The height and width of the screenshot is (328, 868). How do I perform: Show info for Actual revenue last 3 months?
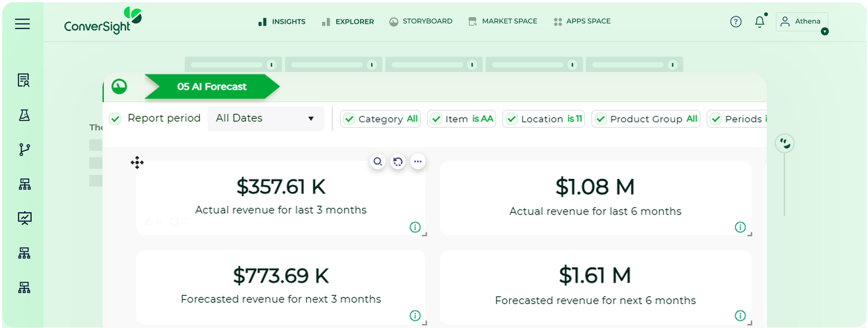click(x=415, y=227)
